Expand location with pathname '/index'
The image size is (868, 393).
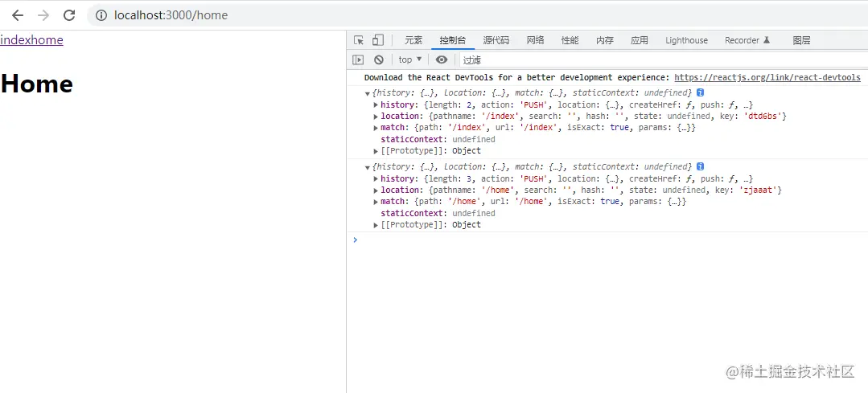(x=376, y=116)
